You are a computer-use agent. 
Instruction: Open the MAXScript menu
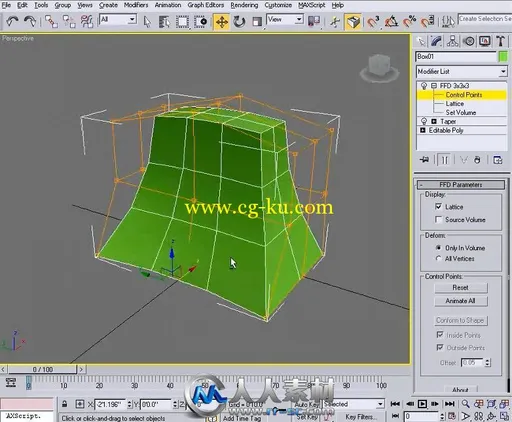tap(312, 5)
